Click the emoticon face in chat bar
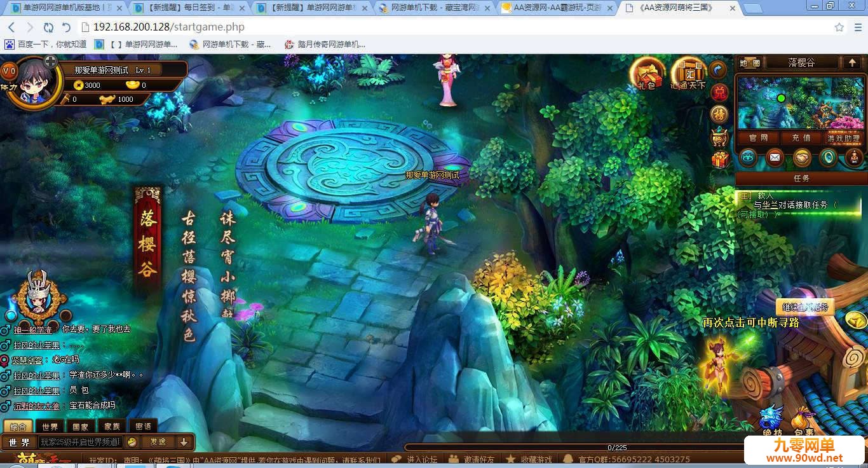Image resolution: width=868 pixels, height=468 pixels. 132,442
